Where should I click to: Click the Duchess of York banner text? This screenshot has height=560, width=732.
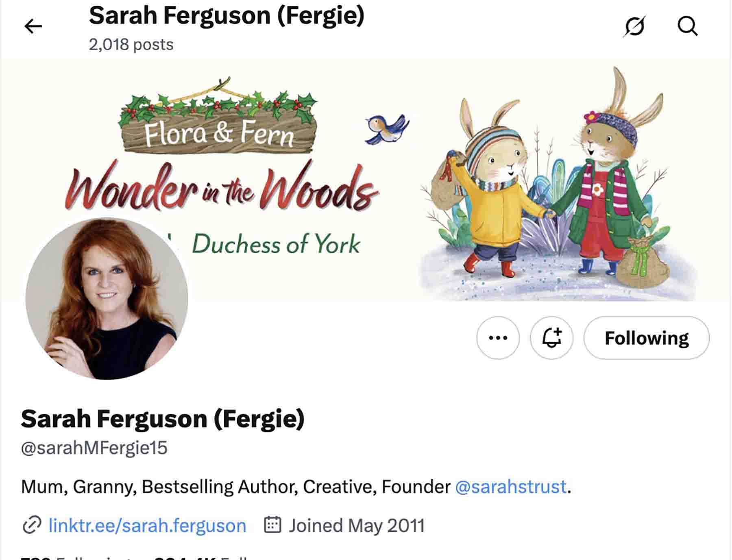(276, 244)
